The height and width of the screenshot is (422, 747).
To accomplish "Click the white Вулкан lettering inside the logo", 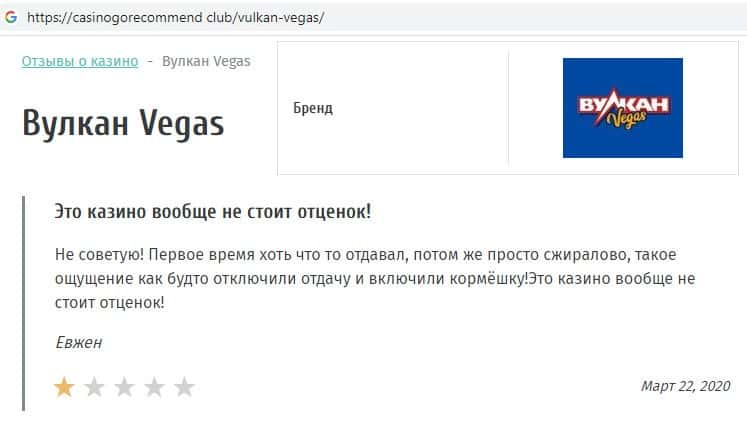I will pos(624,104).
